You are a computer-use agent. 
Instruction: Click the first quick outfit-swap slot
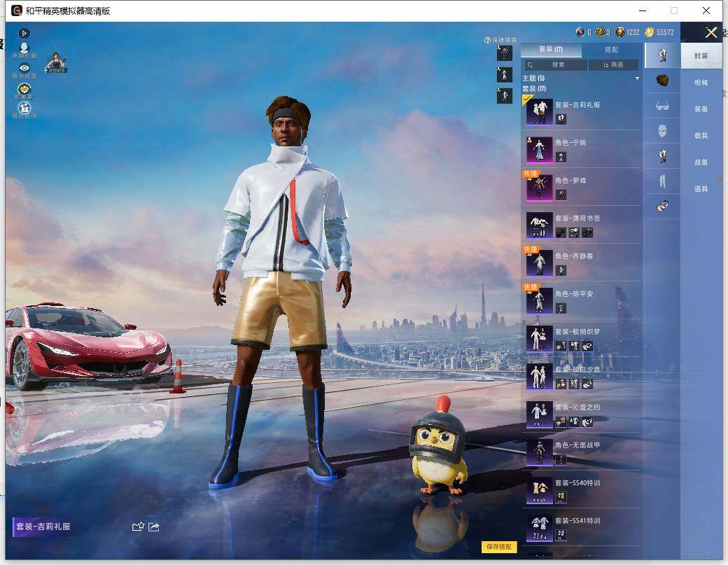click(x=504, y=53)
